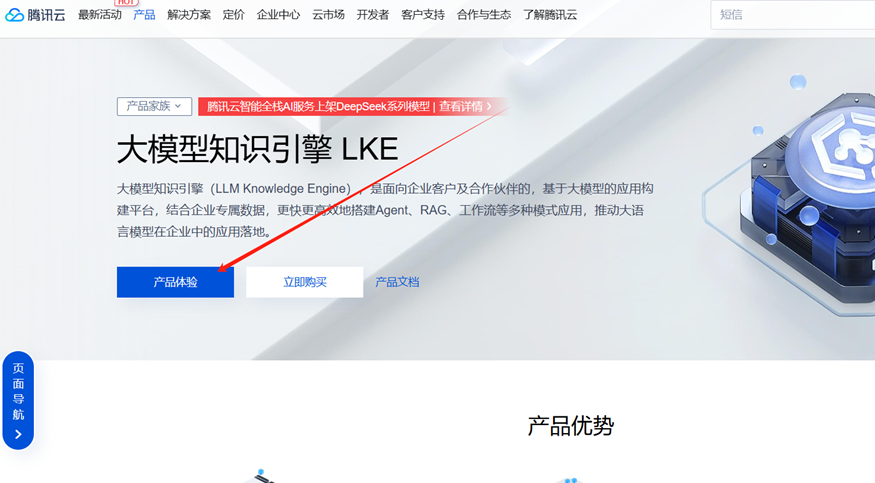Select the 产品 menu item

(x=144, y=15)
